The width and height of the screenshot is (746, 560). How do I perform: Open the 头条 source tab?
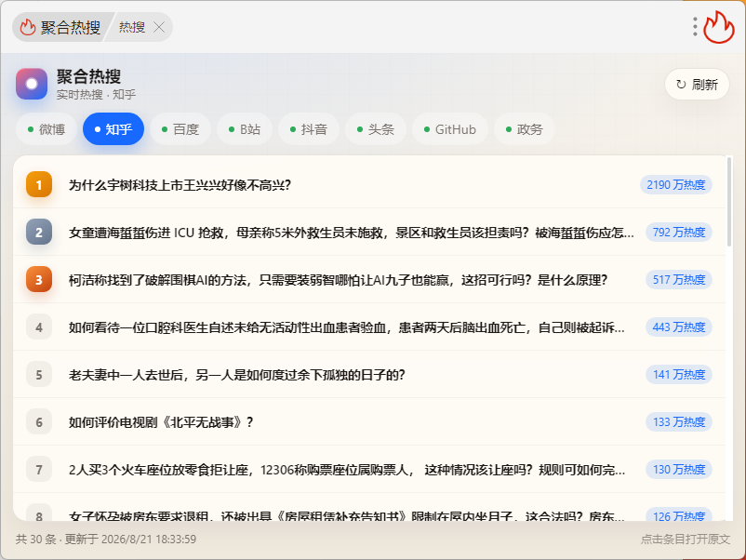pos(376,129)
